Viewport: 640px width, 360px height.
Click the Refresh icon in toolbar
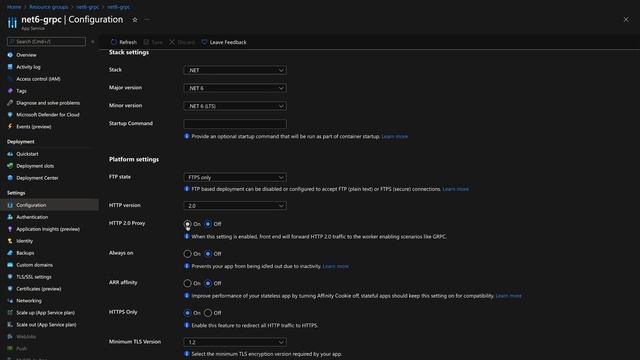coord(114,42)
